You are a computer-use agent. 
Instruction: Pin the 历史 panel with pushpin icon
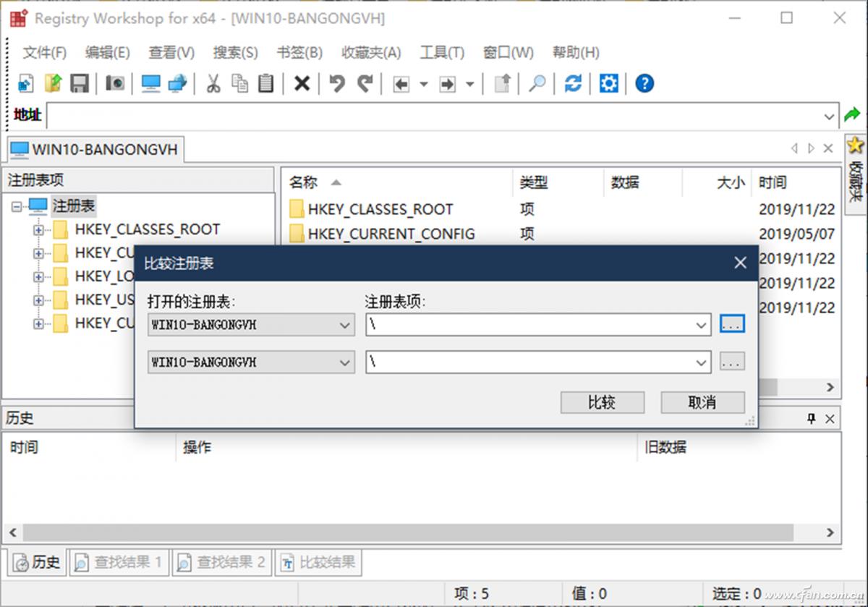pos(811,417)
